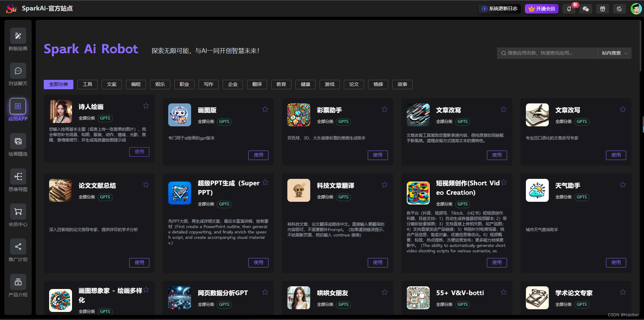The width and height of the screenshot is (644, 320).
Task: Select the 健康 category tab
Action: coord(306,85)
